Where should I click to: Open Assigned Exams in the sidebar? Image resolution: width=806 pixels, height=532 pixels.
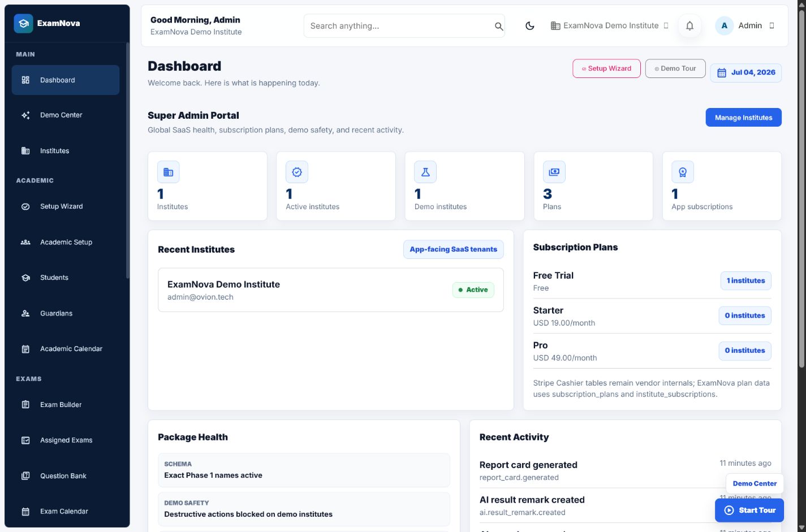66,440
